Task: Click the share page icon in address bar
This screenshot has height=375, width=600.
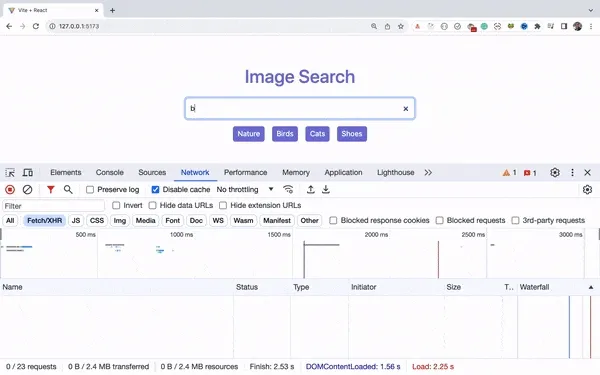Action: coord(387,26)
